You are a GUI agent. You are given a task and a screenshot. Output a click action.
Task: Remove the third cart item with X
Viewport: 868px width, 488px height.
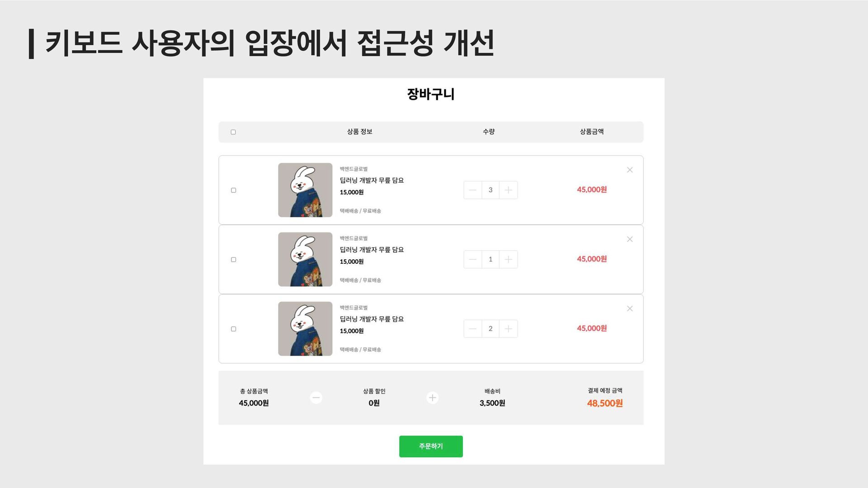click(630, 309)
